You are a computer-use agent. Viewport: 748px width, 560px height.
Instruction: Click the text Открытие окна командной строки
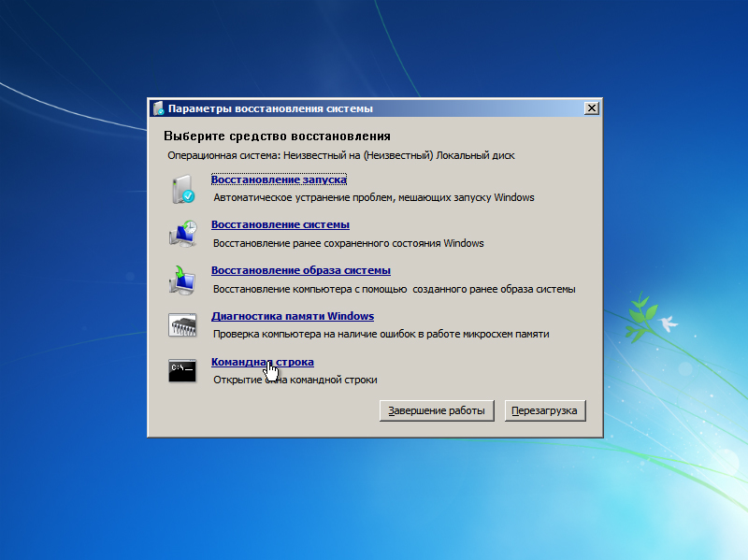(x=295, y=381)
